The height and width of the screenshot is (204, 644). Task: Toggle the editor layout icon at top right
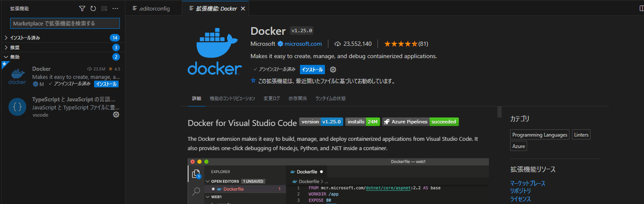coord(641,8)
